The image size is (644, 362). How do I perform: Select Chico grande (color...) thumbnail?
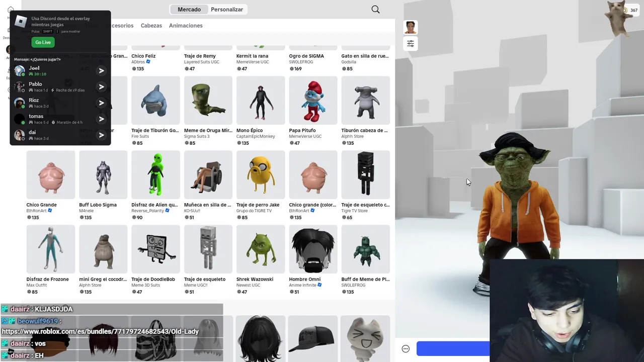313,175
